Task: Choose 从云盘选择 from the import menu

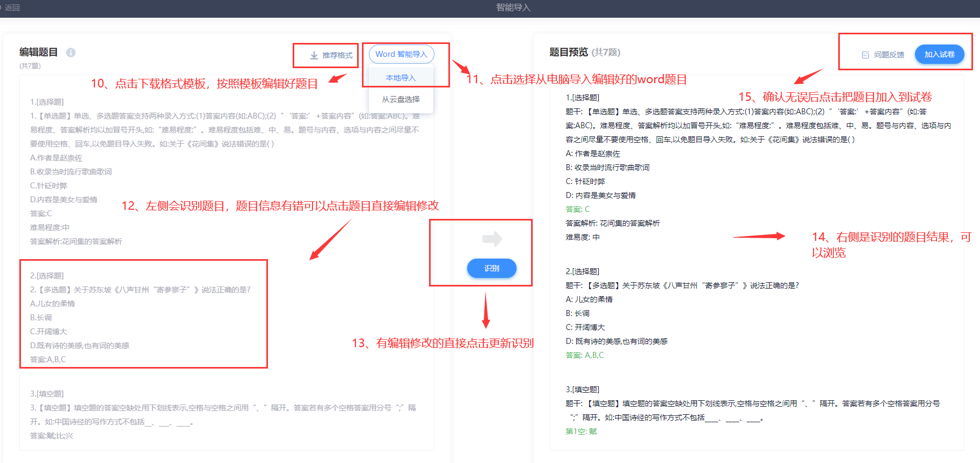Action: point(401,99)
